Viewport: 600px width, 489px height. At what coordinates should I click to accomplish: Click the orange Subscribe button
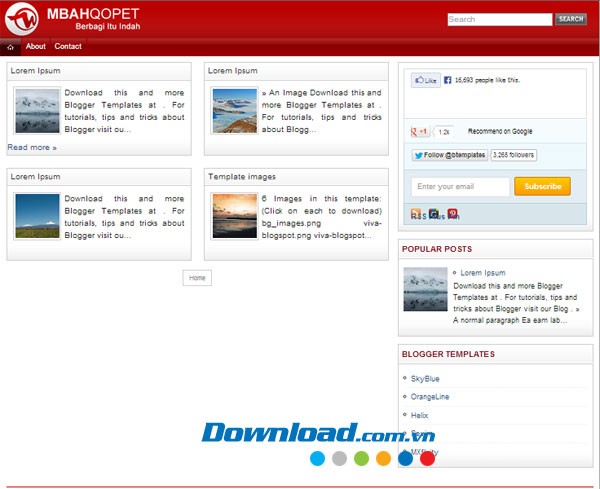[x=542, y=186]
